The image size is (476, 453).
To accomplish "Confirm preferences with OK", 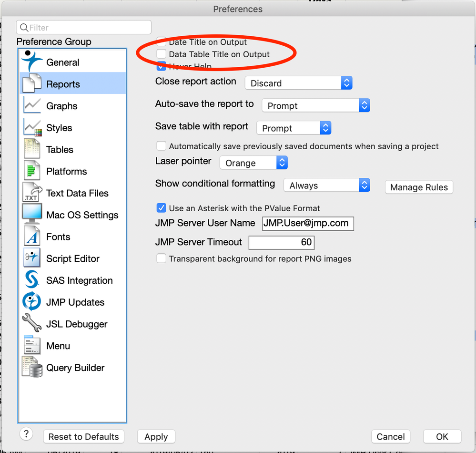I will click(x=442, y=437).
